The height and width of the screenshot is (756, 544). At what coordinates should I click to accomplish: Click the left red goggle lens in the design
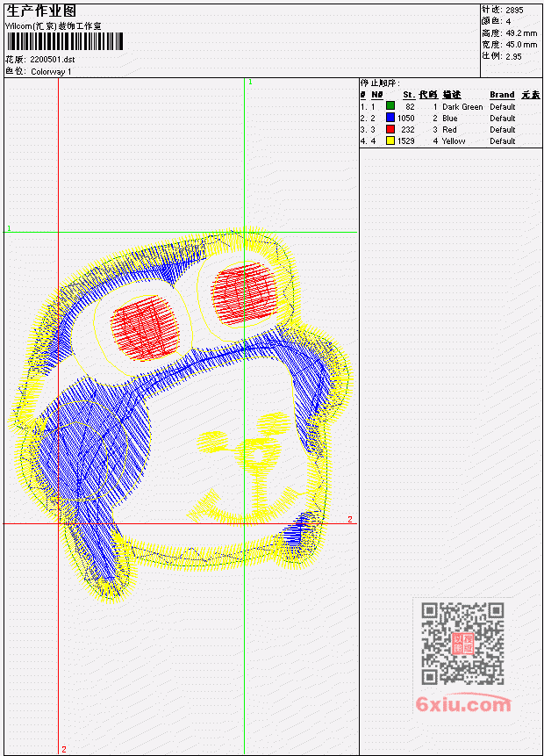pyautogui.click(x=145, y=328)
